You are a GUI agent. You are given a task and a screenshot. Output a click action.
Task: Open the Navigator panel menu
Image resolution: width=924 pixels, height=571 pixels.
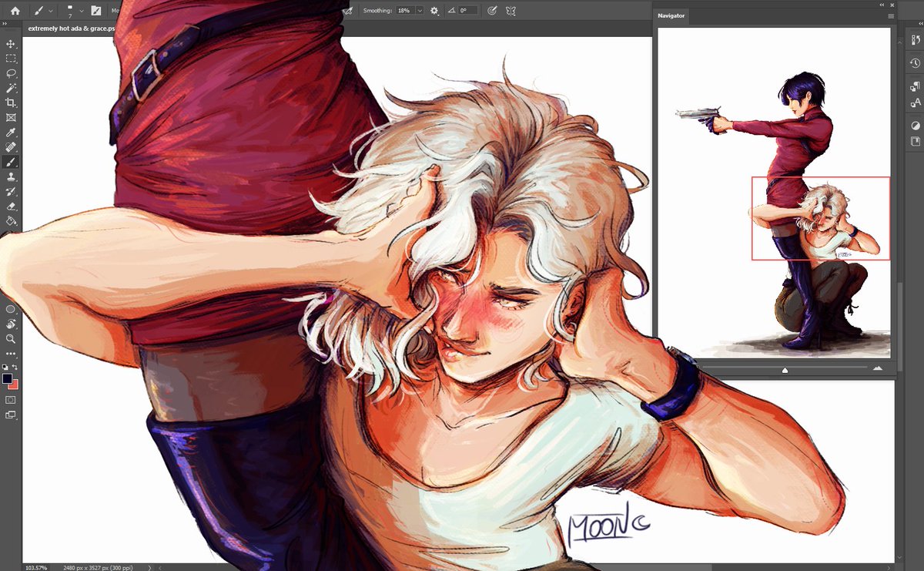890,15
